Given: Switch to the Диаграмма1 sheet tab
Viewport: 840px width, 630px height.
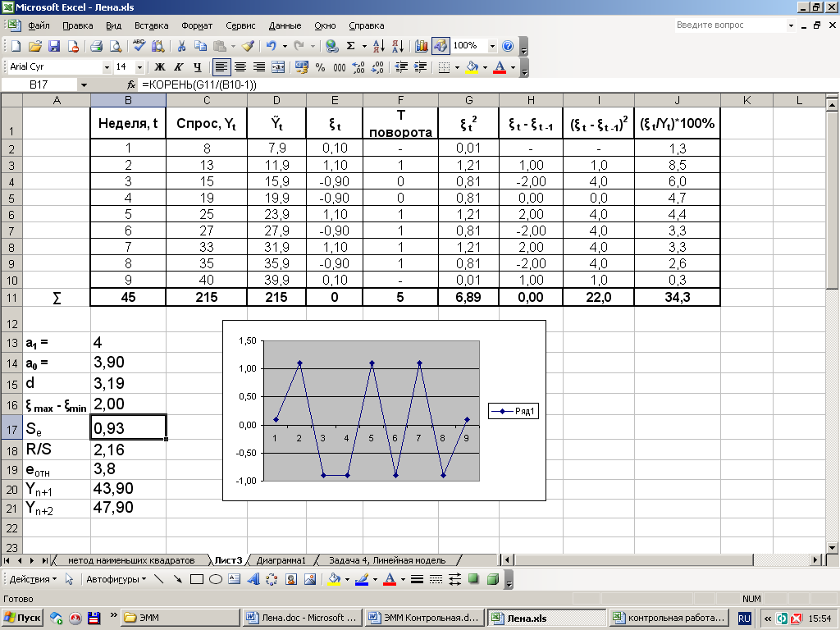Looking at the screenshot, I should click(x=281, y=560).
